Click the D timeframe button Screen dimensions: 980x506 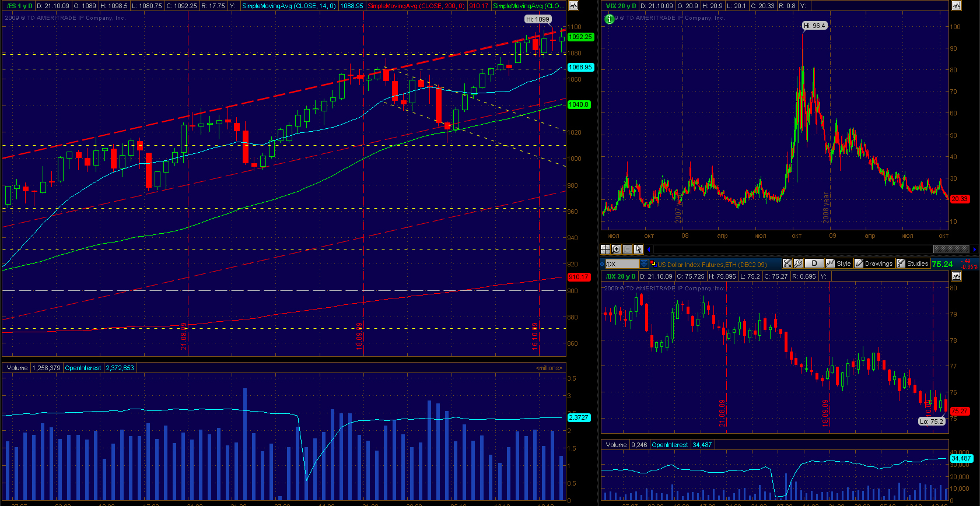814,263
